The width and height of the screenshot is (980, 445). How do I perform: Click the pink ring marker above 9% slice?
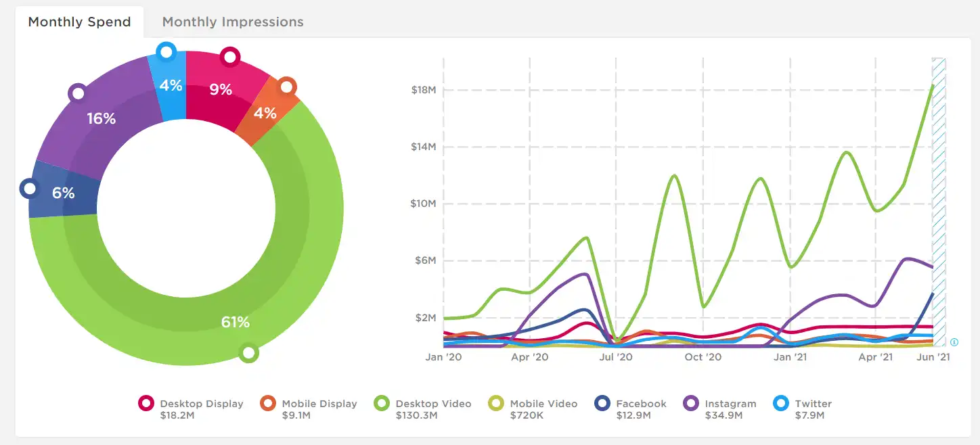click(230, 57)
